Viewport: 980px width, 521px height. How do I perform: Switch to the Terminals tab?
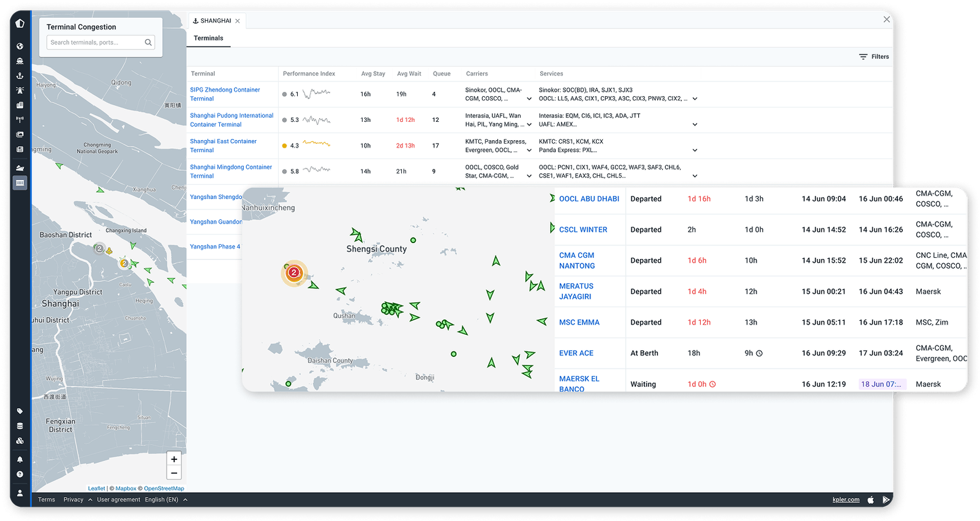208,38
